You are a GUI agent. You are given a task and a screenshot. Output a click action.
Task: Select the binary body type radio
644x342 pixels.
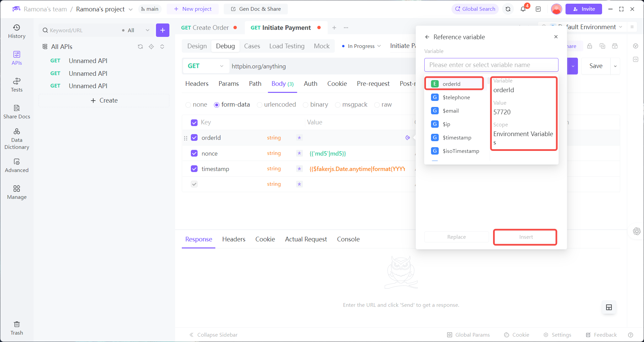point(306,105)
